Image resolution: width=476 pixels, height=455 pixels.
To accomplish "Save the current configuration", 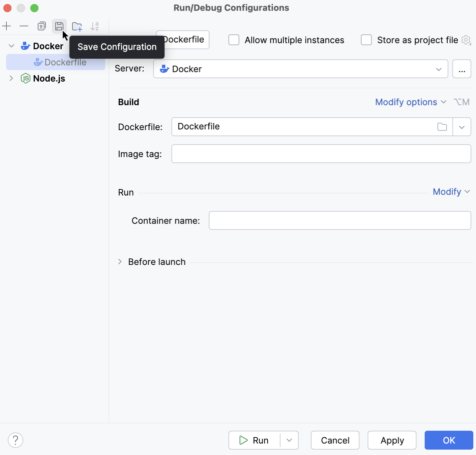I will point(59,26).
